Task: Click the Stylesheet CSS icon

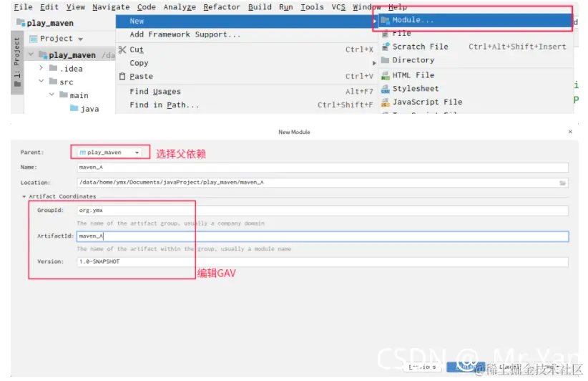Action: 386,89
